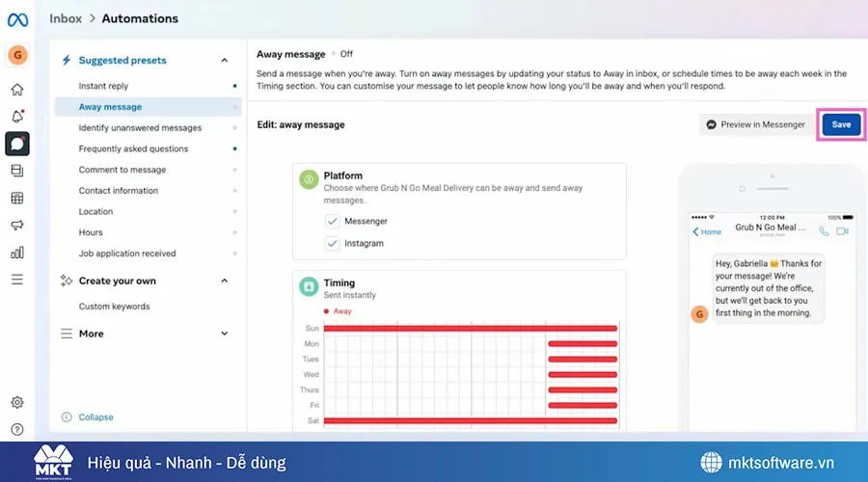Uncheck the Instagram platform checkbox
This screenshot has width=868, height=482.
tap(332, 244)
